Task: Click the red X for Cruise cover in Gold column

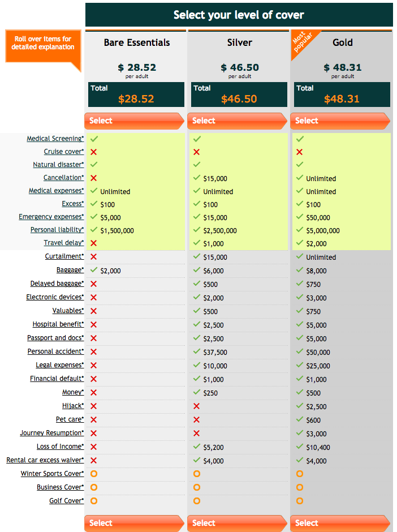Action: (300, 152)
